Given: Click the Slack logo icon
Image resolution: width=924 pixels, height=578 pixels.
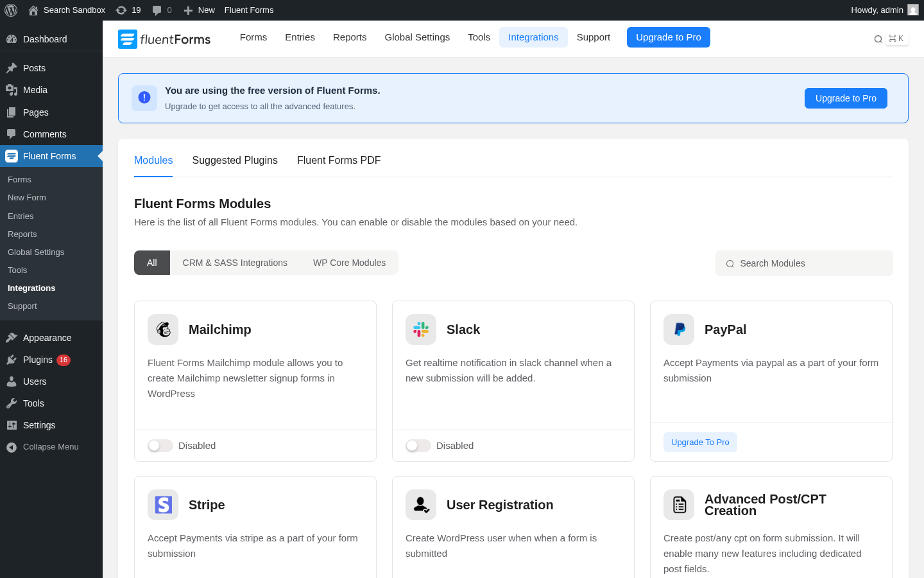Looking at the screenshot, I should pos(421,329).
